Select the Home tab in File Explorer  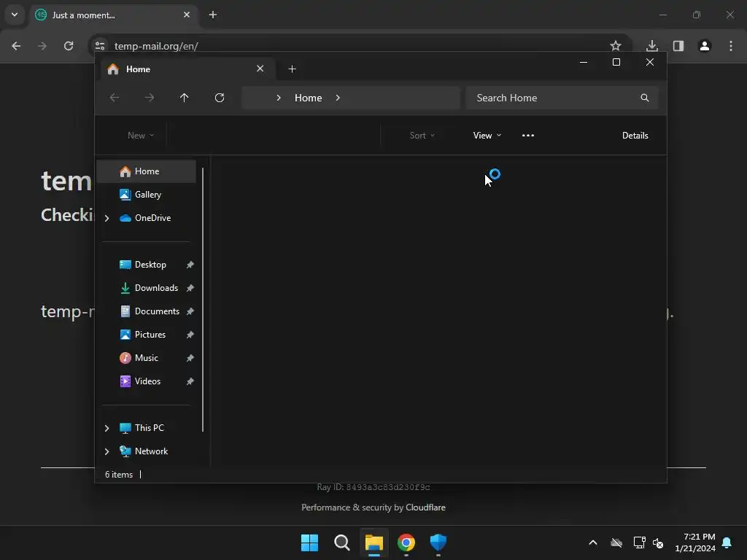[x=187, y=69]
